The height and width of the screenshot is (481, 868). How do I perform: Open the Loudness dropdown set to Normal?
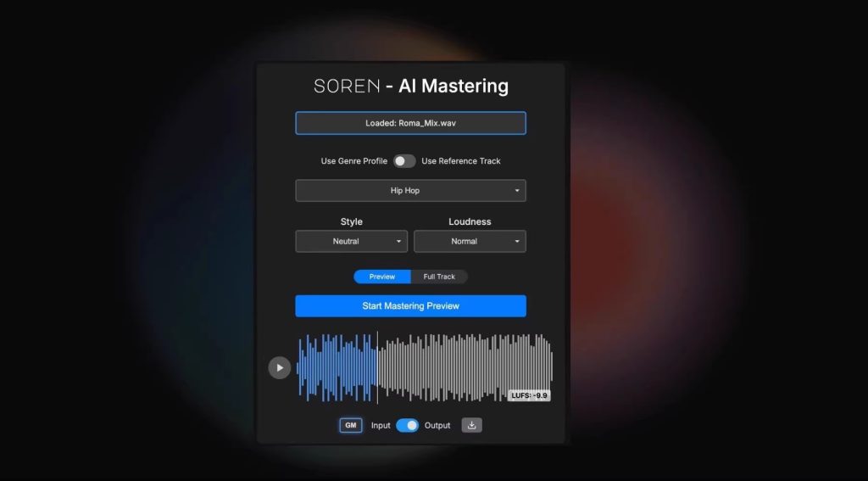470,242
